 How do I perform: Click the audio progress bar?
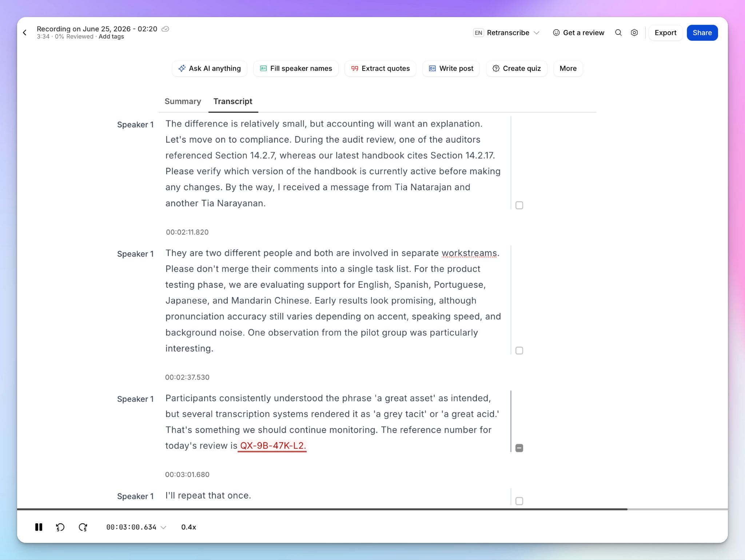372,509
